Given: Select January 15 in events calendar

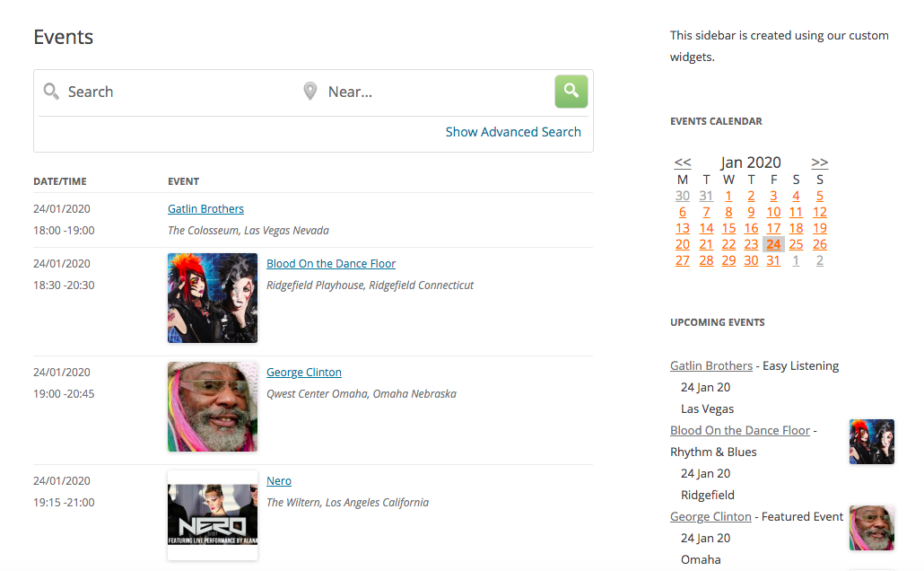Looking at the screenshot, I should (x=728, y=228).
